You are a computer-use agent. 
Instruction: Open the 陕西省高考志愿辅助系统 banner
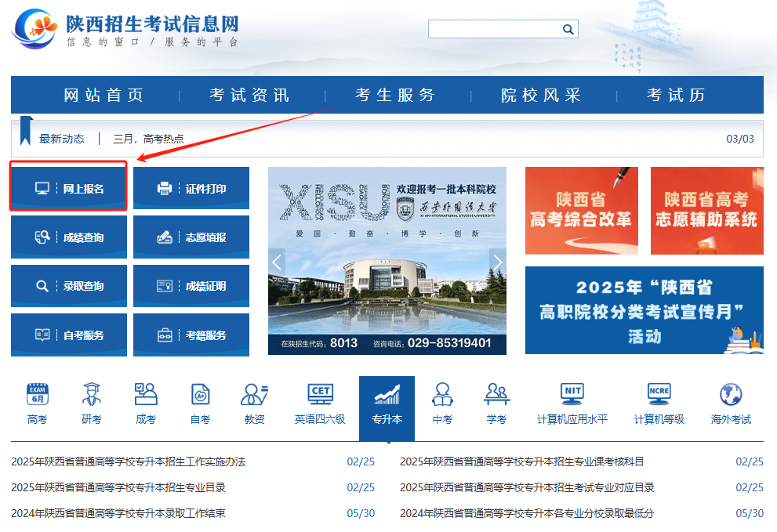[705, 210]
